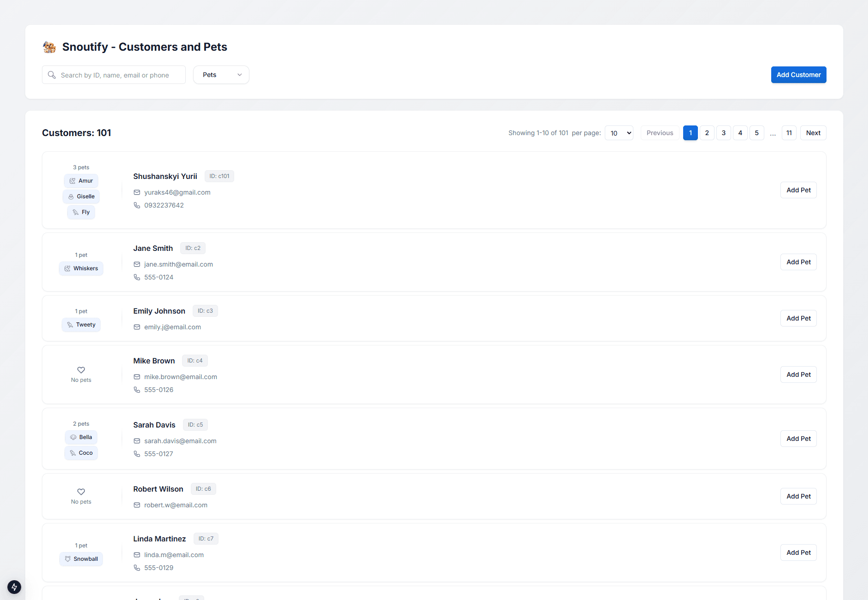Click the phone icon beside 0932237642
Screen dimensions: 868x600
coord(137,205)
